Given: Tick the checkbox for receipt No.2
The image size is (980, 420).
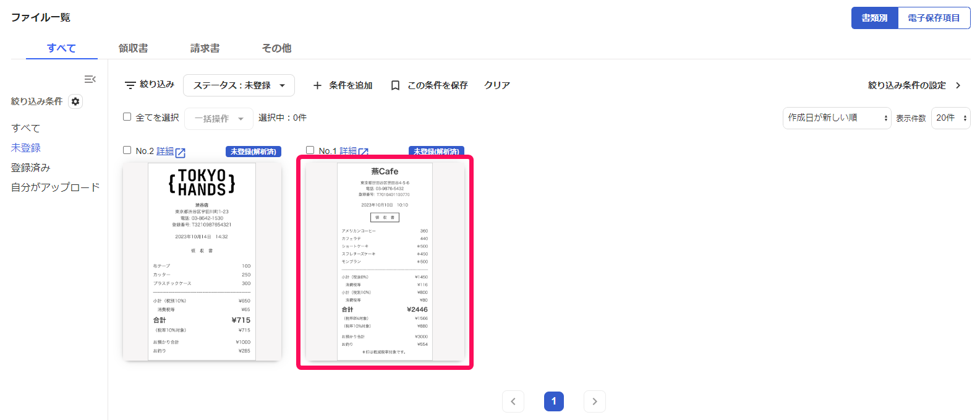Looking at the screenshot, I should click(127, 150).
